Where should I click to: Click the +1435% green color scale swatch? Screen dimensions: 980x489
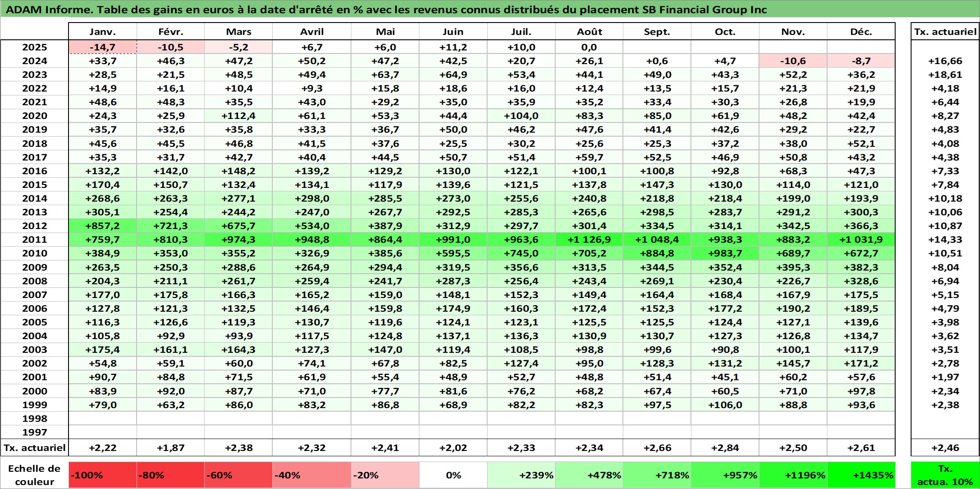861,475
